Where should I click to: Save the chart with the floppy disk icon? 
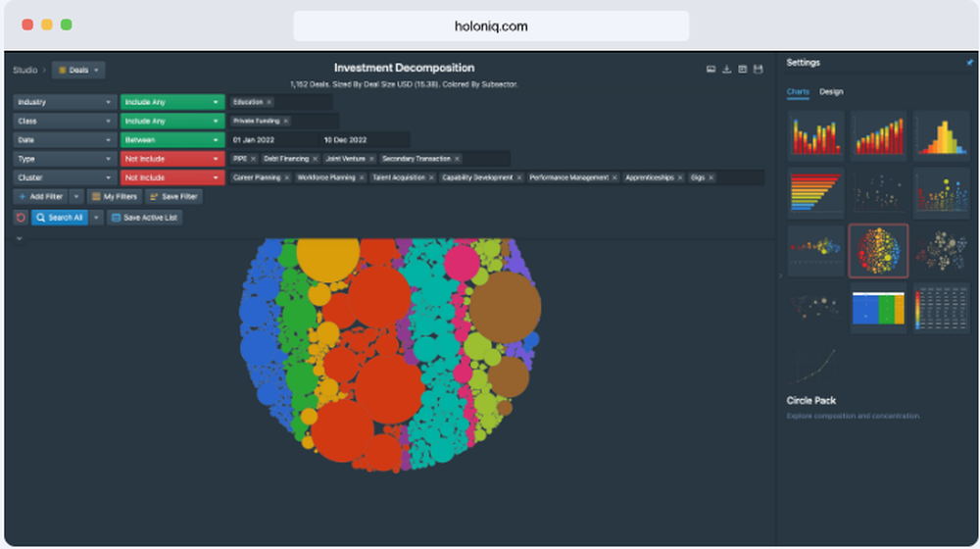[758, 69]
